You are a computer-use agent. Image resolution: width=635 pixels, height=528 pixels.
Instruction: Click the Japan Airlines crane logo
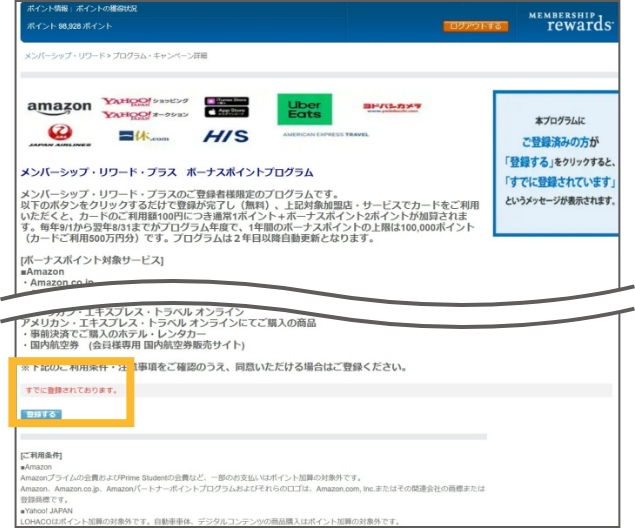(59, 135)
